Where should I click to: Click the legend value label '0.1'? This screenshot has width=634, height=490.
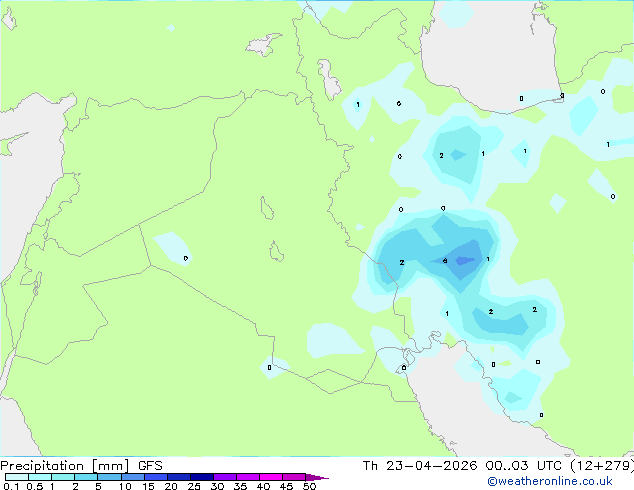11,486
